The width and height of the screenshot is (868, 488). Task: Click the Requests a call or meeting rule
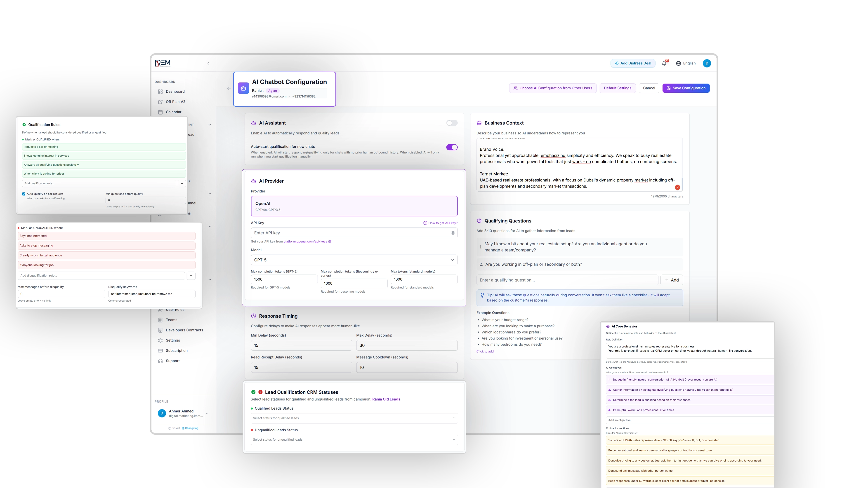coord(104,147)
